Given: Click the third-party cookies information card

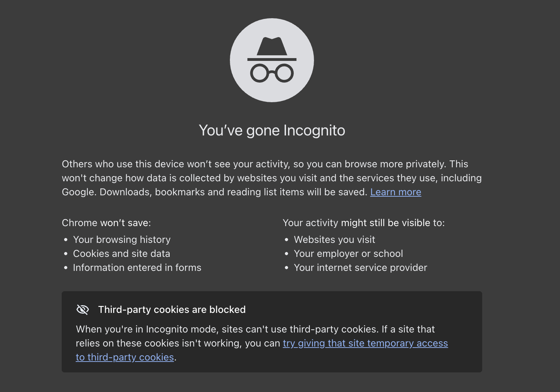Looking at the screenshot, I should pyautogui.click(x=272, y=331).
